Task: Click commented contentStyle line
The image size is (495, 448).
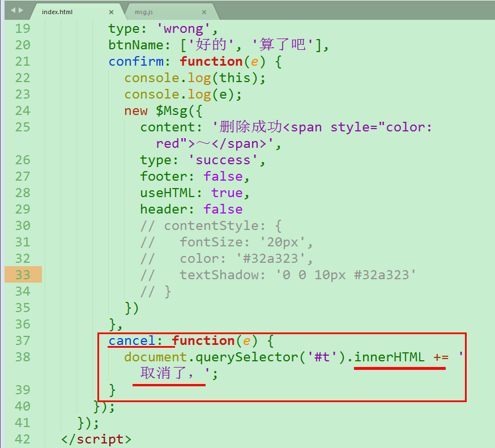Action: pyautogui.click(x=211, y=226)
